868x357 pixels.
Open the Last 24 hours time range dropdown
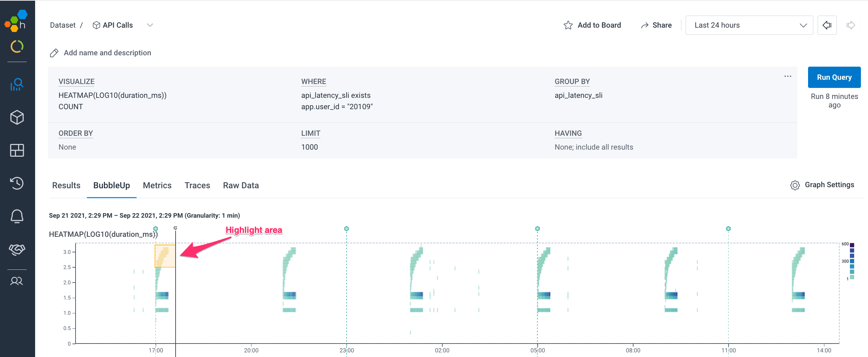[749, 25]
